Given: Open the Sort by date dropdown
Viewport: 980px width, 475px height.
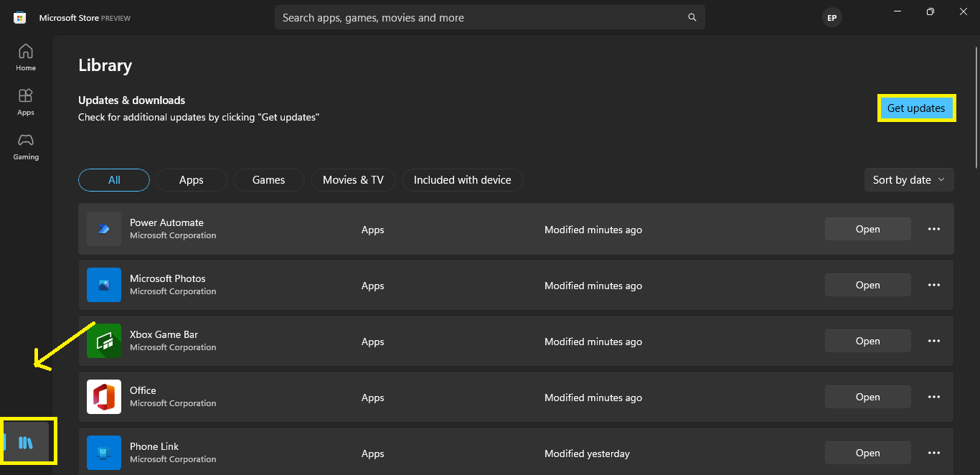Looking at the screenshot, I should click(908, 179).
